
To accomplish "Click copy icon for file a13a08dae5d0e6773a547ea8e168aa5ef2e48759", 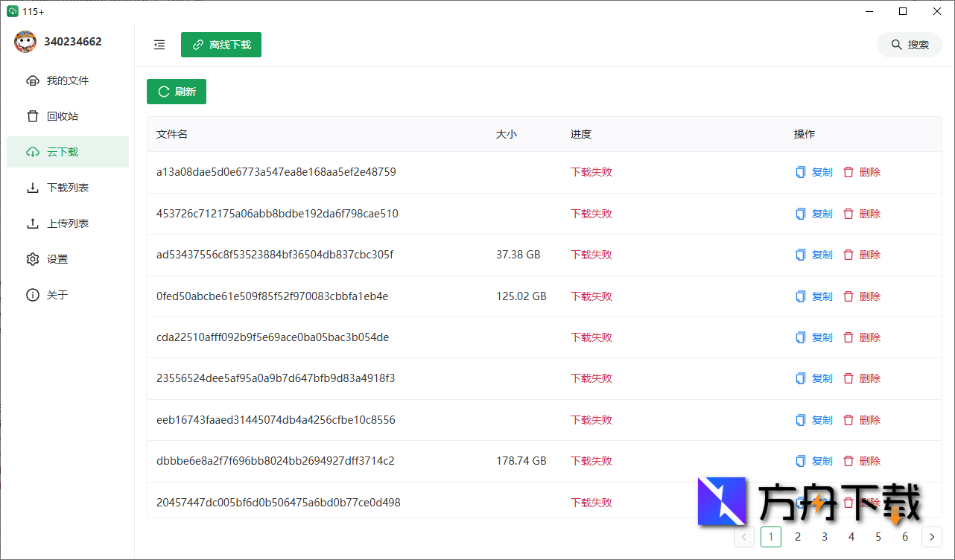I will pos(801,172).
